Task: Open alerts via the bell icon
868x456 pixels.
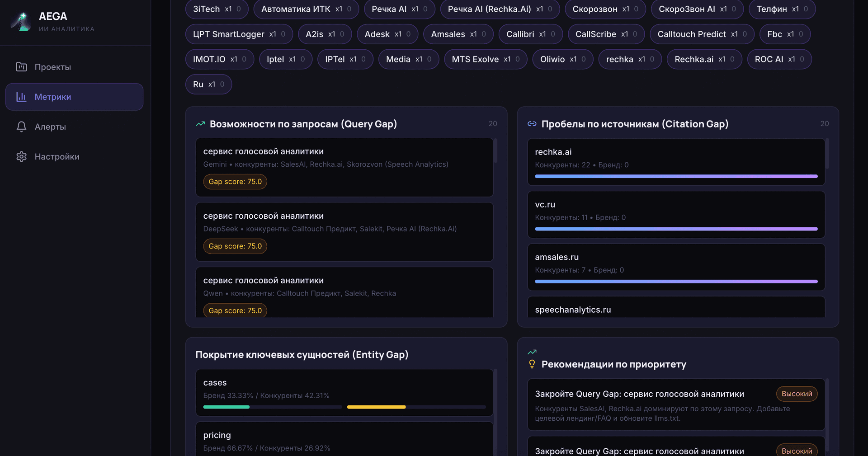Action: coord(21,127)
